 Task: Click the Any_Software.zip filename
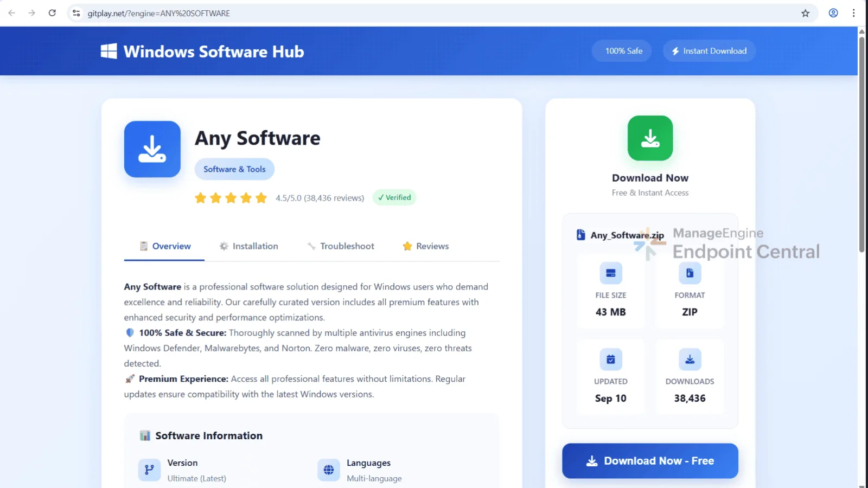(x=627, y=235)
